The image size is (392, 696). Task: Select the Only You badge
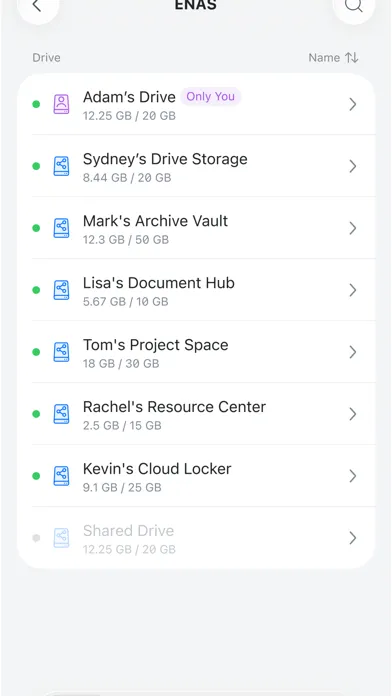[x=210, y=96]
